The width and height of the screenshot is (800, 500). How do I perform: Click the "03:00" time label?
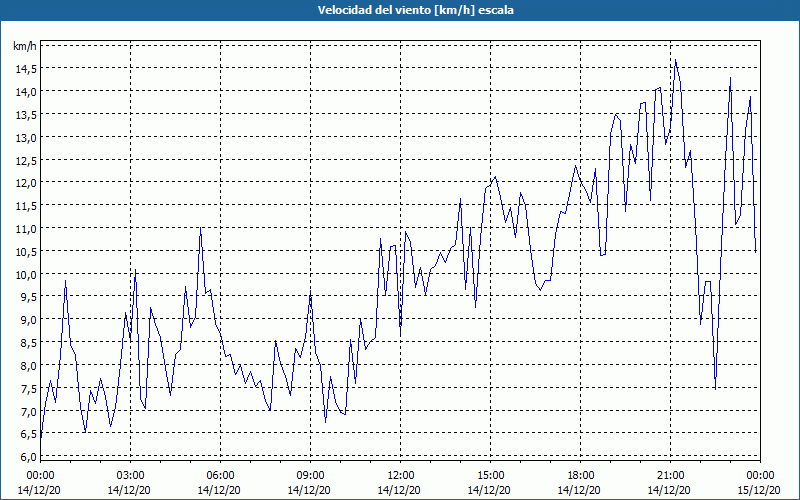pos(130,476)
